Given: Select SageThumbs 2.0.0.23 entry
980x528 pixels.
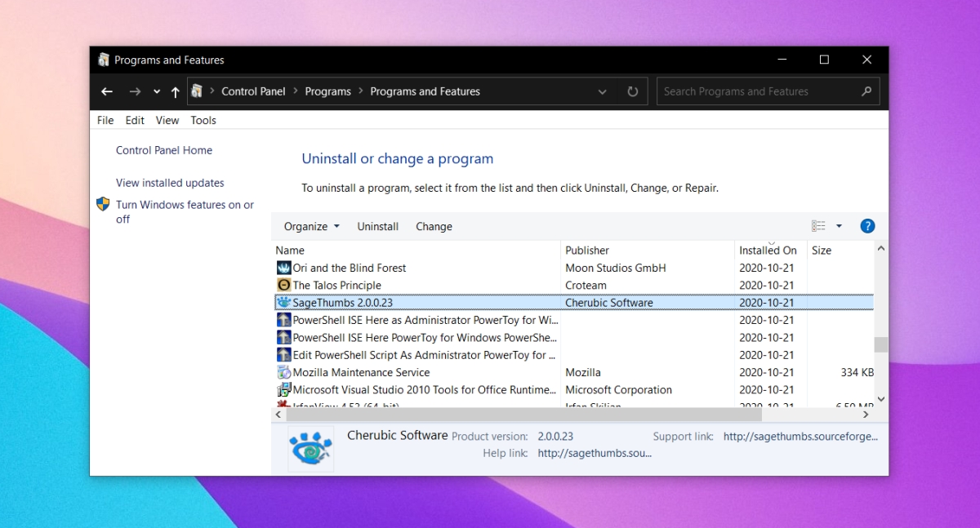Looking at the screenshot, I should click(572, 302).
